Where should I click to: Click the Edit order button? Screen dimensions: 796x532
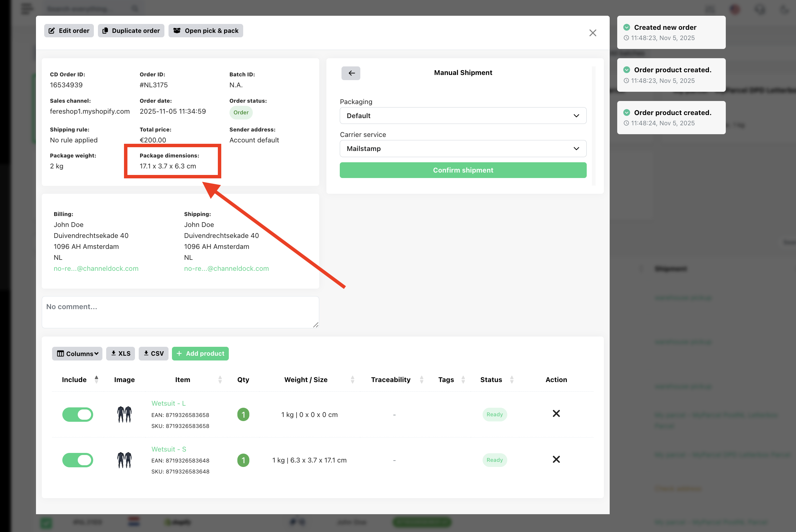point(69,30)
